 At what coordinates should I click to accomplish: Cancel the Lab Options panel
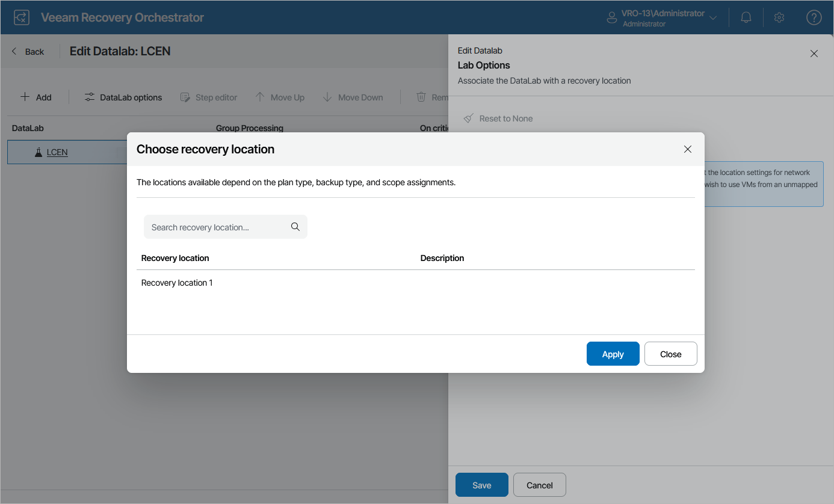point(539,485)
